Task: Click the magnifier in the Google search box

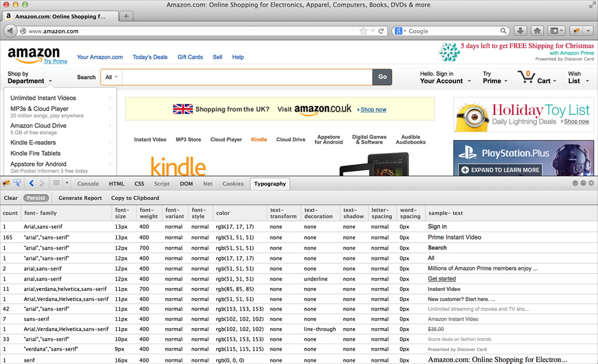Action: pyautogui.click(x=503, y=31)
